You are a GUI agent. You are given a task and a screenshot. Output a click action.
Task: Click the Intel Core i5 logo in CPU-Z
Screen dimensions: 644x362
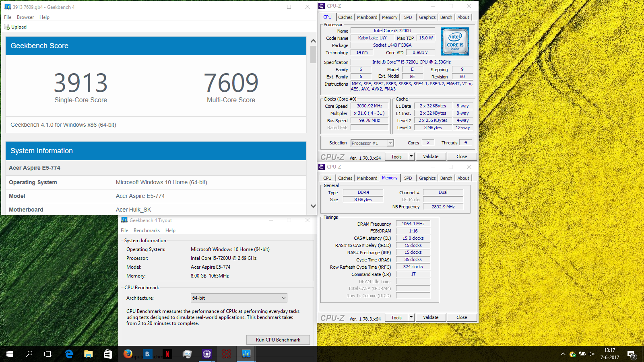coord(455,41)
